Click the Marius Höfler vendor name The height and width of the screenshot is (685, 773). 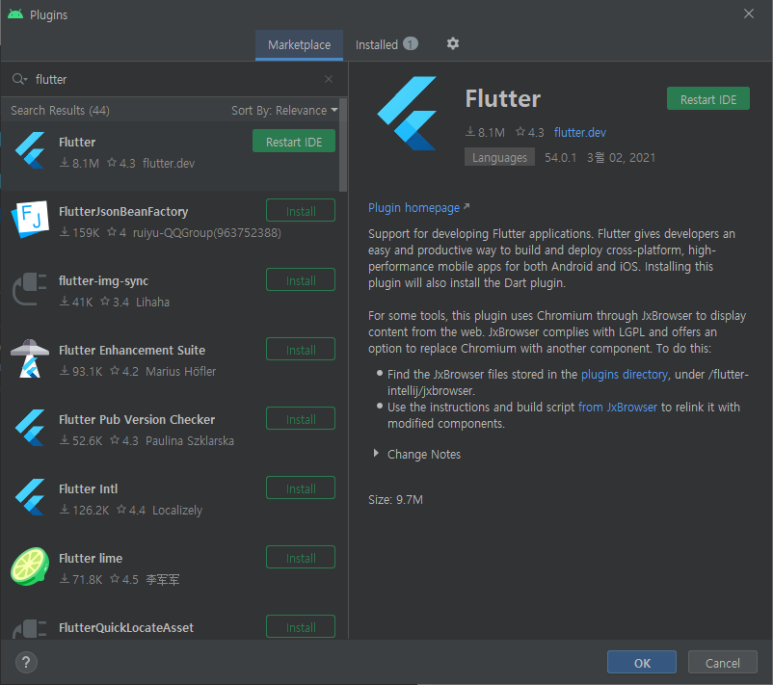[x=180, y=371]
